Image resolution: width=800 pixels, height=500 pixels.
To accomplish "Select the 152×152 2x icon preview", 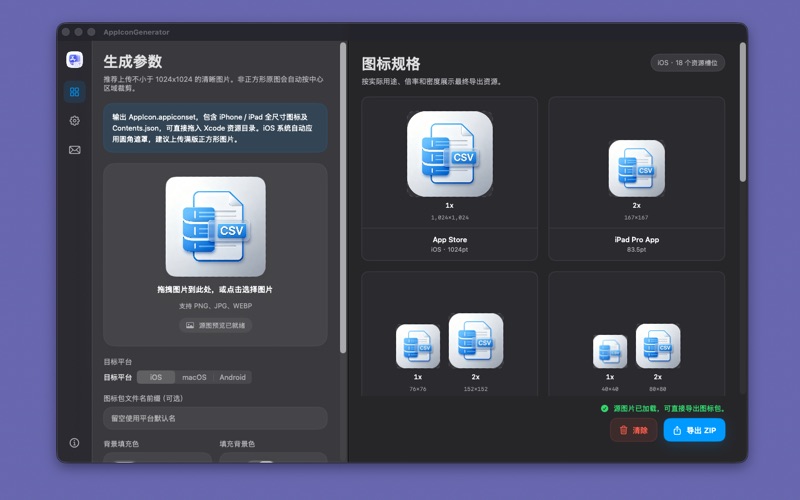I will (x=476, y=341).
